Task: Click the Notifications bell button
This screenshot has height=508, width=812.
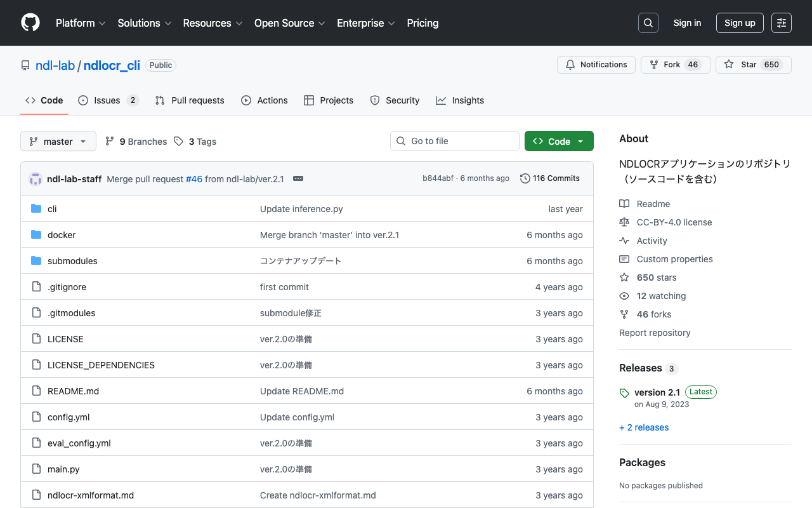Action: [596, 65]
